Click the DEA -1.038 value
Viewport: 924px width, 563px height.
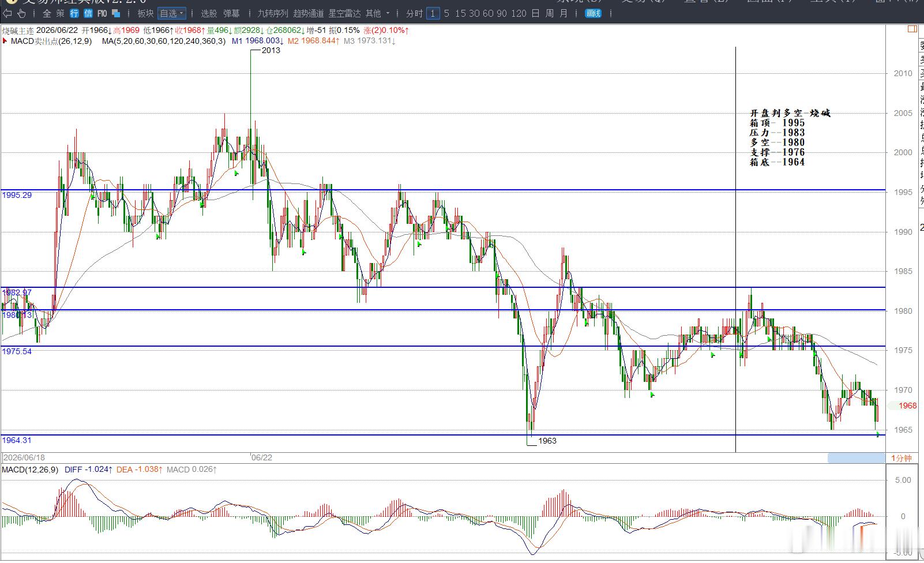tap(138, 470)
